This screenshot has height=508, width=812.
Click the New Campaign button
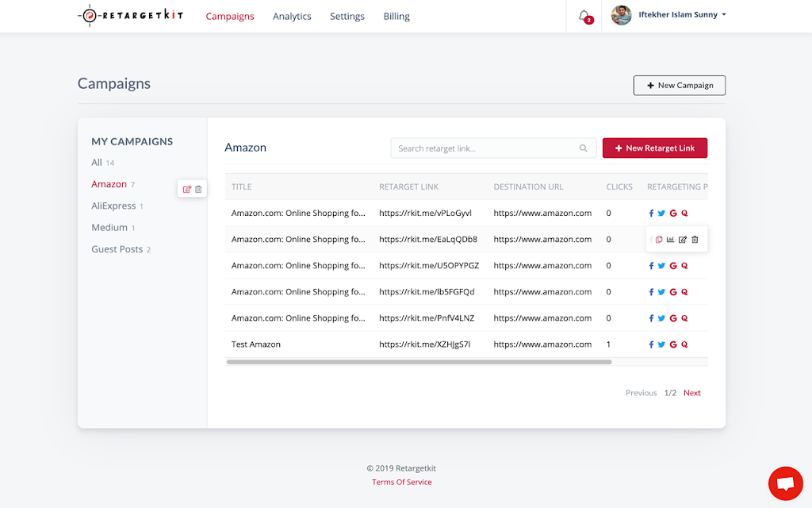pos(680,86)
